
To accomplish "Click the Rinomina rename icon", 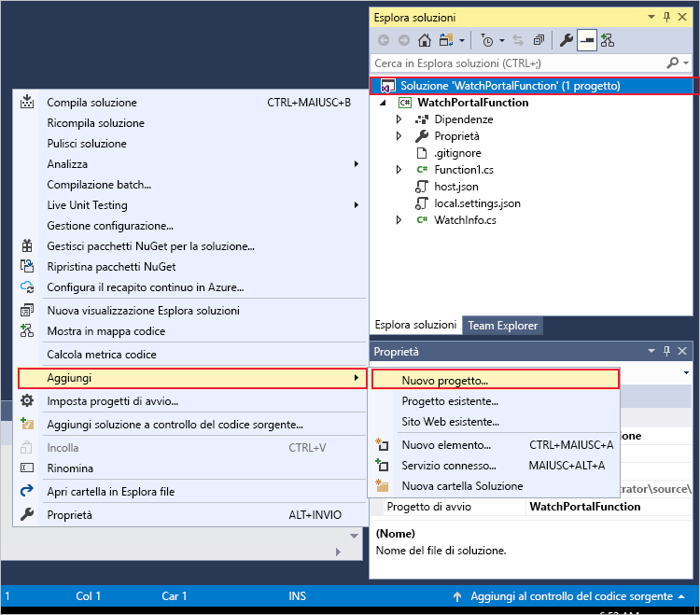I will (x=27, y=468).
